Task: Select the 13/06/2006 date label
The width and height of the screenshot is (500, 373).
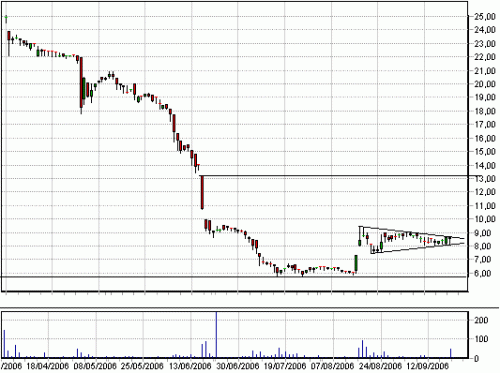Action: point(190,366)
